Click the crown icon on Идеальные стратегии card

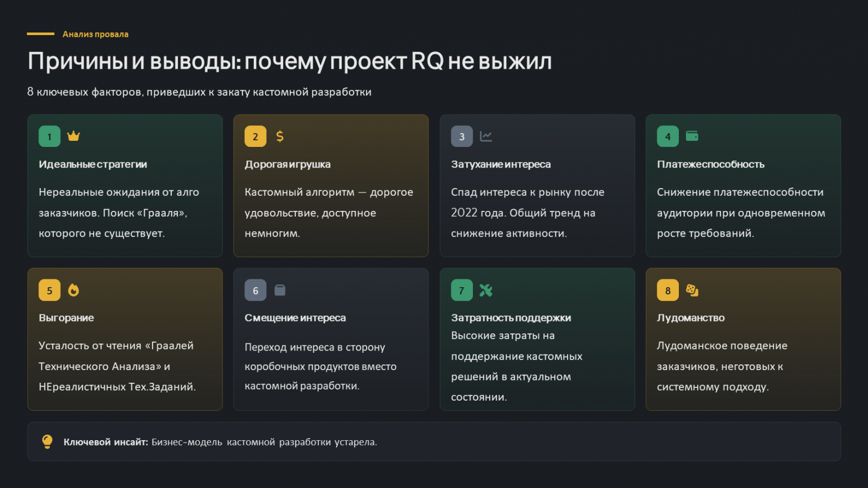pyautogui.click(x=73, y=136)
